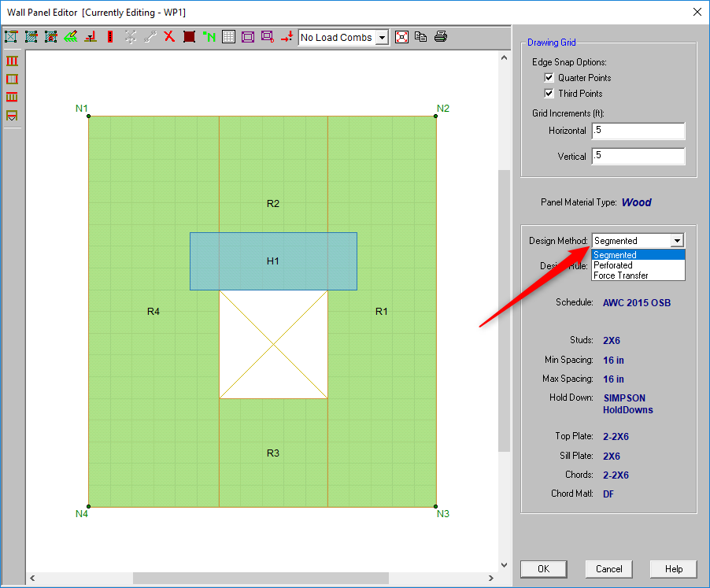Click the horizontal scrollbar thumb
Screen dimensions: 710x588
pyautogui.click(x=261, y=578)
